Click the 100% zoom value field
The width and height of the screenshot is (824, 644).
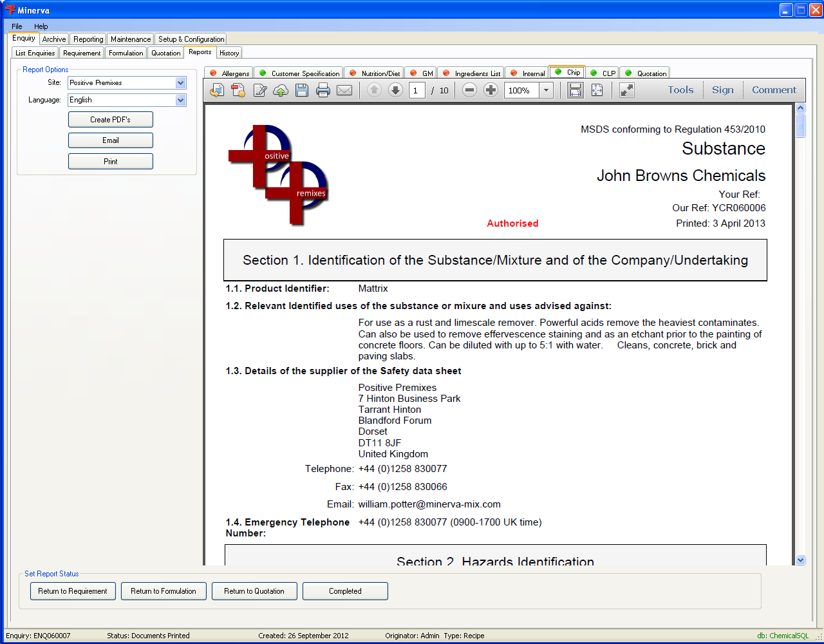pyautogui.click(x=522, y=90)
